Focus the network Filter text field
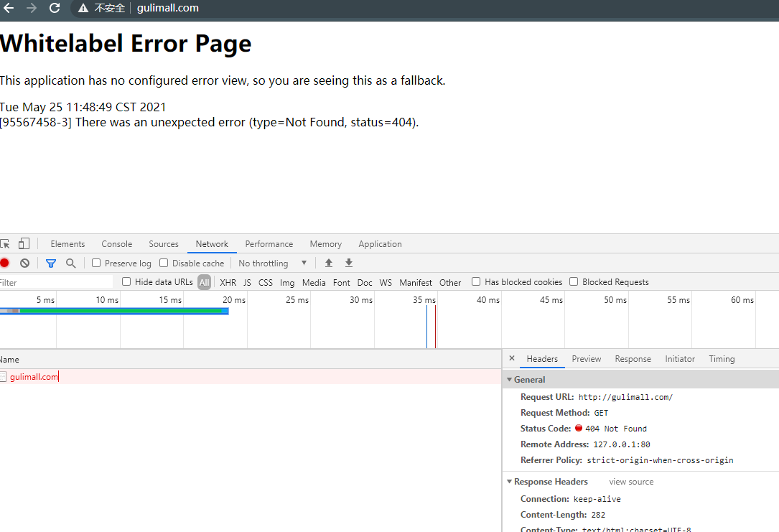The image size is (779, 532). (56, 282)
